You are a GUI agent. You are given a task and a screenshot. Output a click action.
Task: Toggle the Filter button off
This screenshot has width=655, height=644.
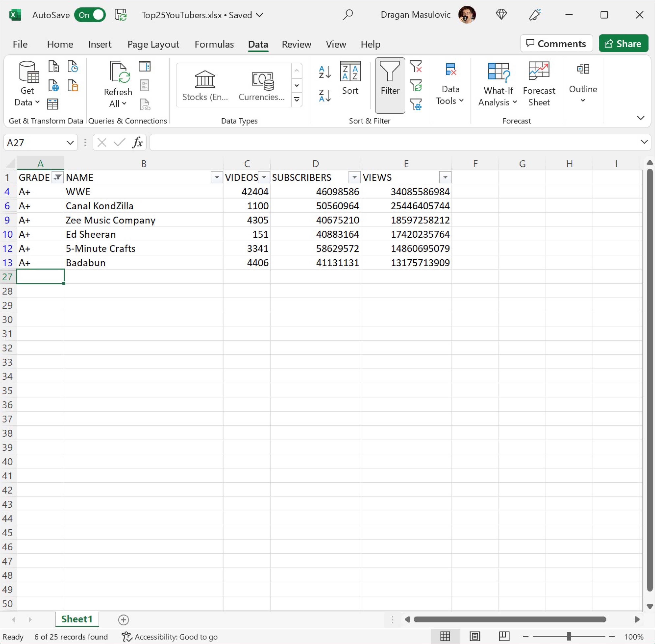pyautogui.click(x=390, y=85)
